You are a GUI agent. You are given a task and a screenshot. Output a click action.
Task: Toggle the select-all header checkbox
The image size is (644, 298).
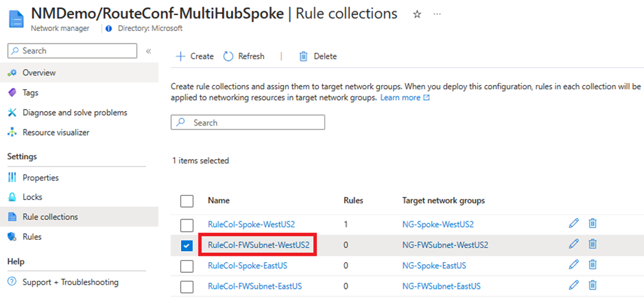(187, 200)
